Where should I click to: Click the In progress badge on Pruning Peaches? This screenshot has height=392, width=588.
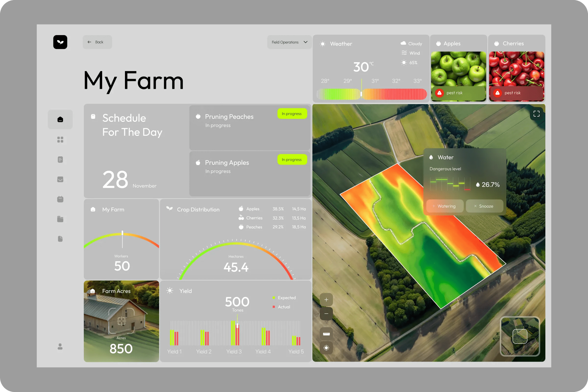(292, 113)
